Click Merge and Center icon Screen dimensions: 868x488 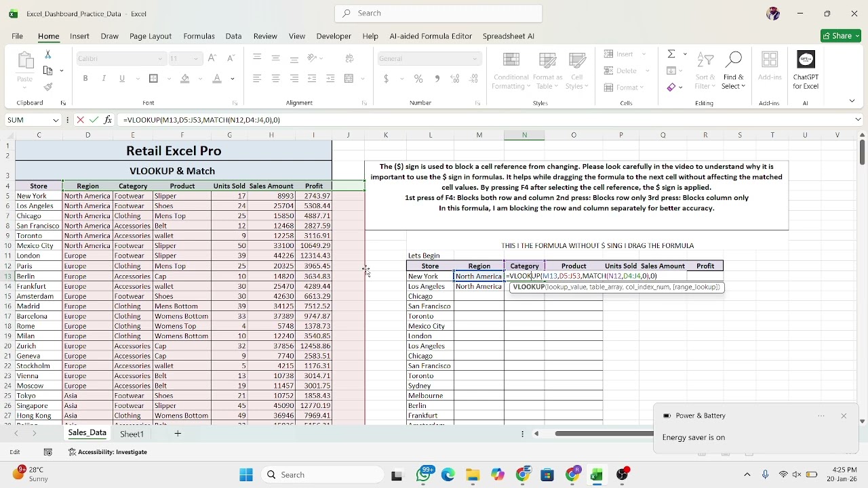coord(349,79)
